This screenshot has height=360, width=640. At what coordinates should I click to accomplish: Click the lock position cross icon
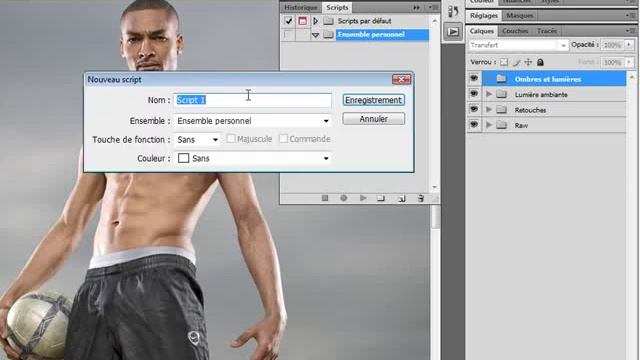click(x=528, y=62)
